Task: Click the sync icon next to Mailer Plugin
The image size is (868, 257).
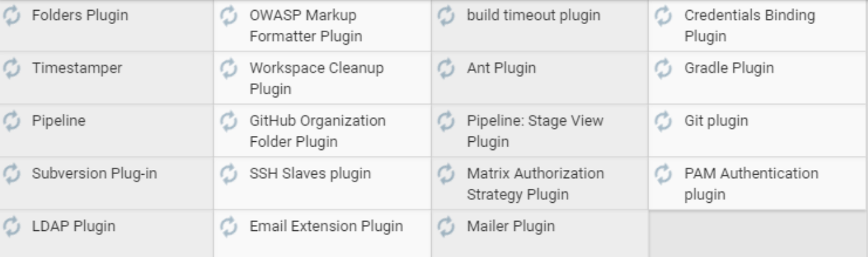Action: (x=446, y=227)
